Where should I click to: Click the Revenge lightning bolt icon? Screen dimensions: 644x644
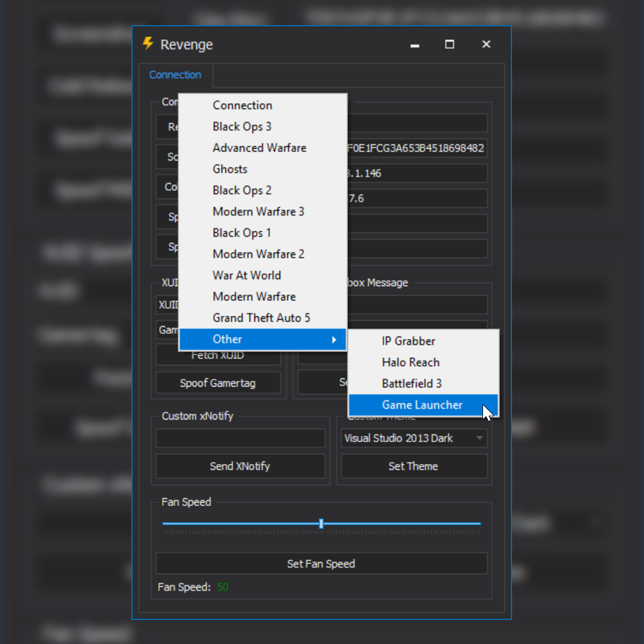point(148,43)
